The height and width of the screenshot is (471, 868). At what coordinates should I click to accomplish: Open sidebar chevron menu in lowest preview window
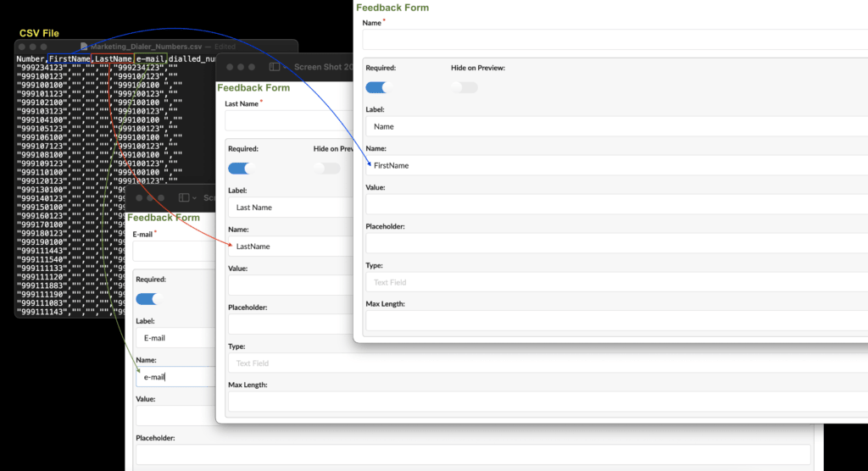[x=194, y=198]
